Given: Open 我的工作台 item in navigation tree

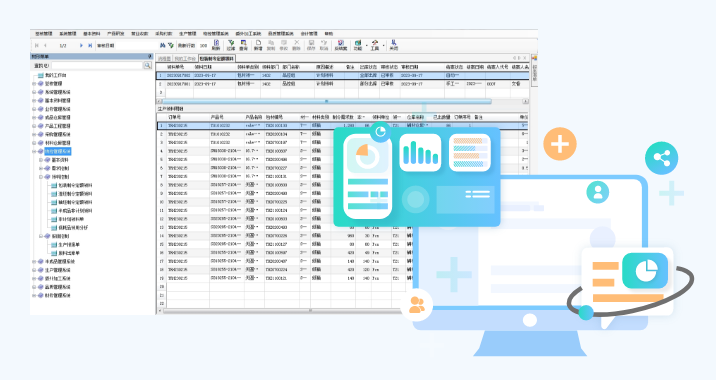Looking at the screenshot, I should (x=56, y=75).
